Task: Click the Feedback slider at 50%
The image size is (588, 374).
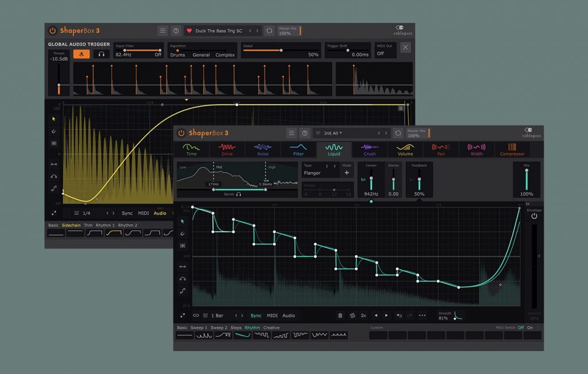Action: (419, 181)
